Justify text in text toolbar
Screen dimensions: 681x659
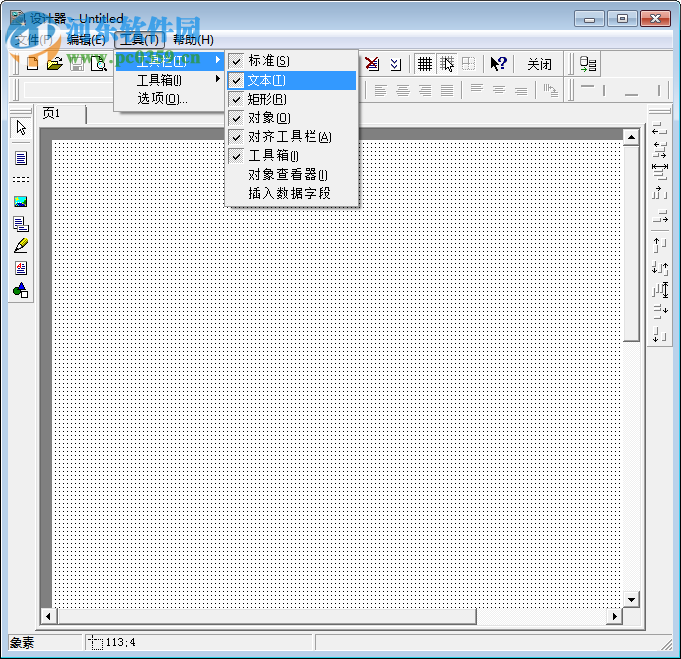tap(447, 90)
